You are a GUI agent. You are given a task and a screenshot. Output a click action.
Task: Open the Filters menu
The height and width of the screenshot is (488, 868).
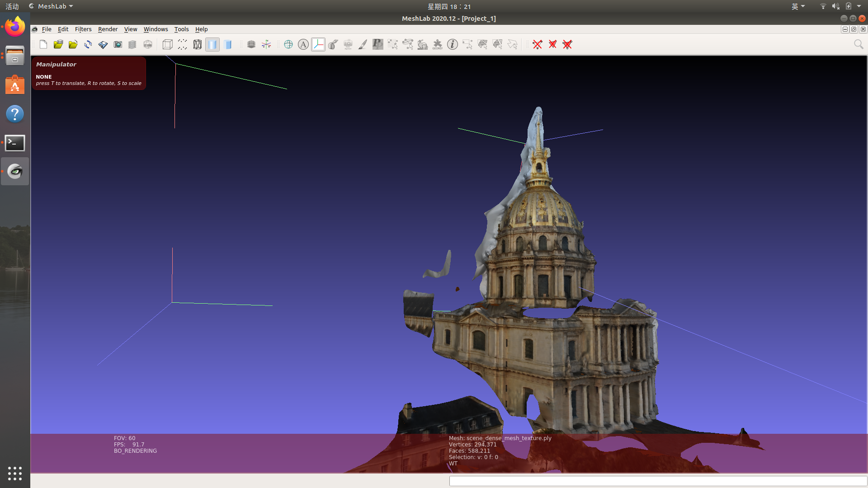click(83, 29)
